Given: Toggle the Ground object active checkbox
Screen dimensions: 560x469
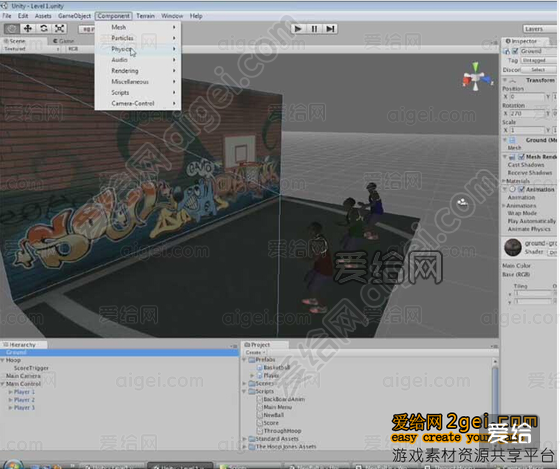Looking at the screenshot, I should [x=515, y=51].
